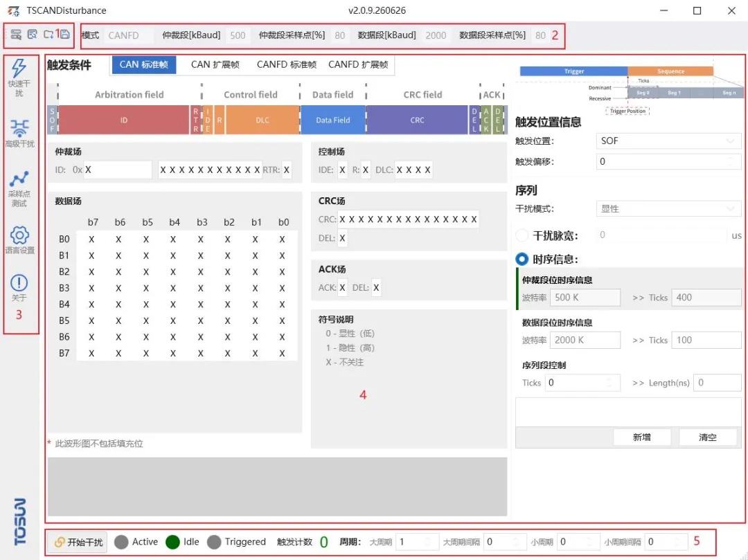The width and height of the screenshot is (748, 560).
Task: Click the save configuration floppy icon
Action: click(65, 35)
